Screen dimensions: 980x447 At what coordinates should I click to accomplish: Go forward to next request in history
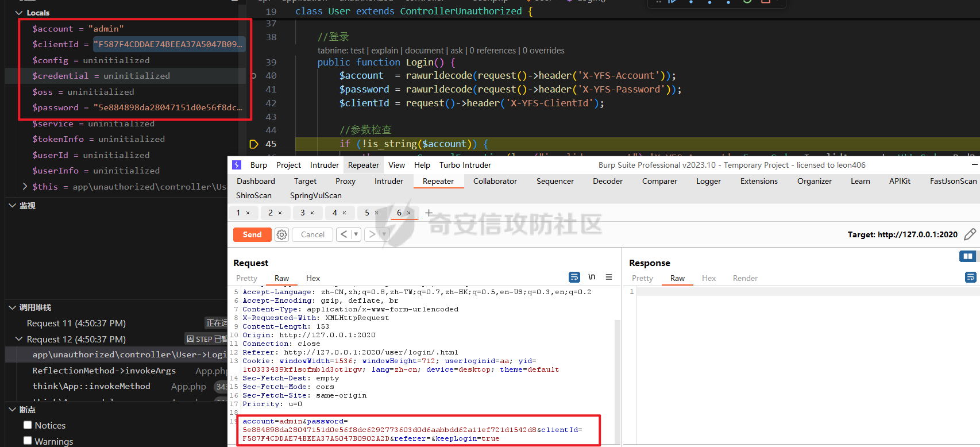[x=372, y=234]
